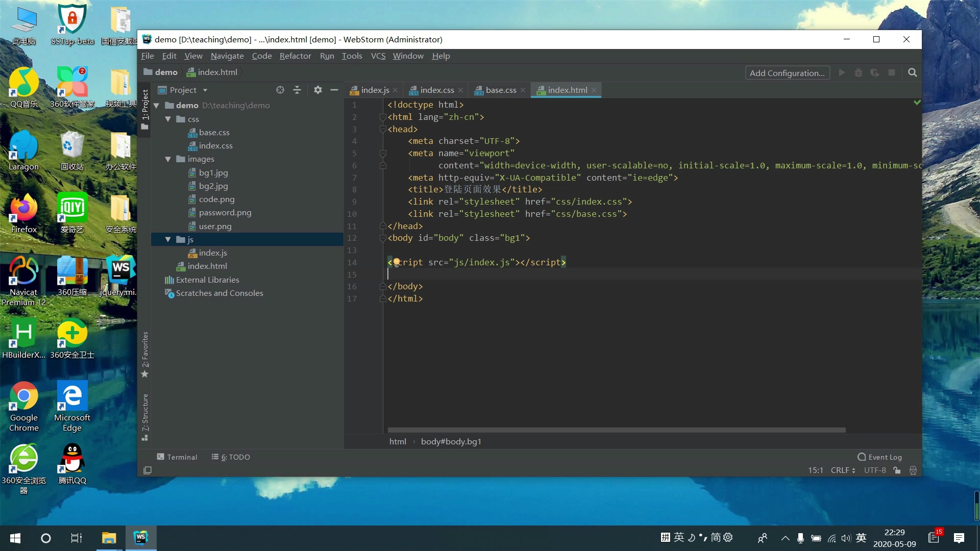Image resolution: width=980 pixels, height=551 pixels.
Task: Toggle read-only lock icon in status bar
Action: point(897,470)
